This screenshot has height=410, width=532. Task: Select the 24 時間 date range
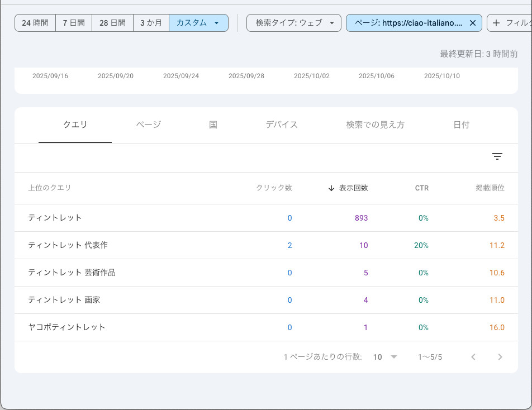(x=35, y=23)
